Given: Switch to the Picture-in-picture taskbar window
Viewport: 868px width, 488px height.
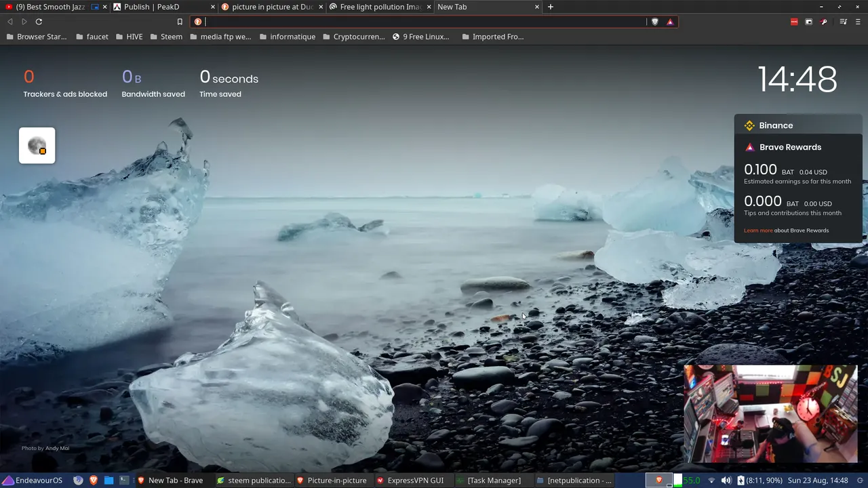Looking at the screenshot, I should (333, 481).
